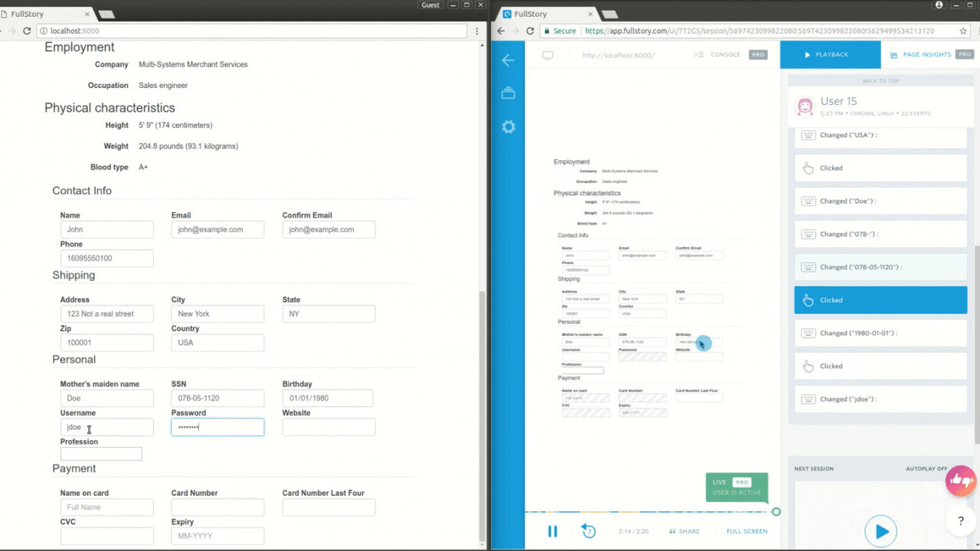Open the briefcase icon in blue sidebar
The width and height of the screenshot is (980, 551).
pyautogui.click(x=508, y=93)
